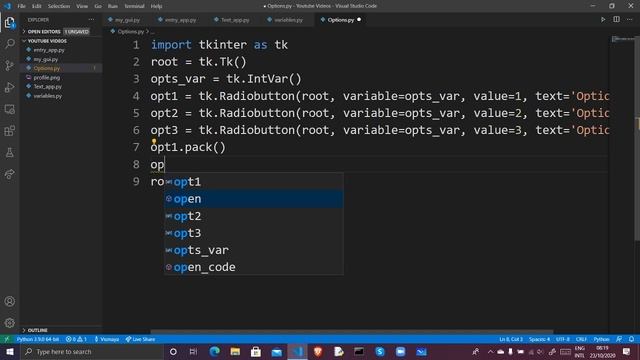Open variables.py in file explorer tree
This screenshot has height=360, width=640.
pyautogui.click(x=48, y=96)
